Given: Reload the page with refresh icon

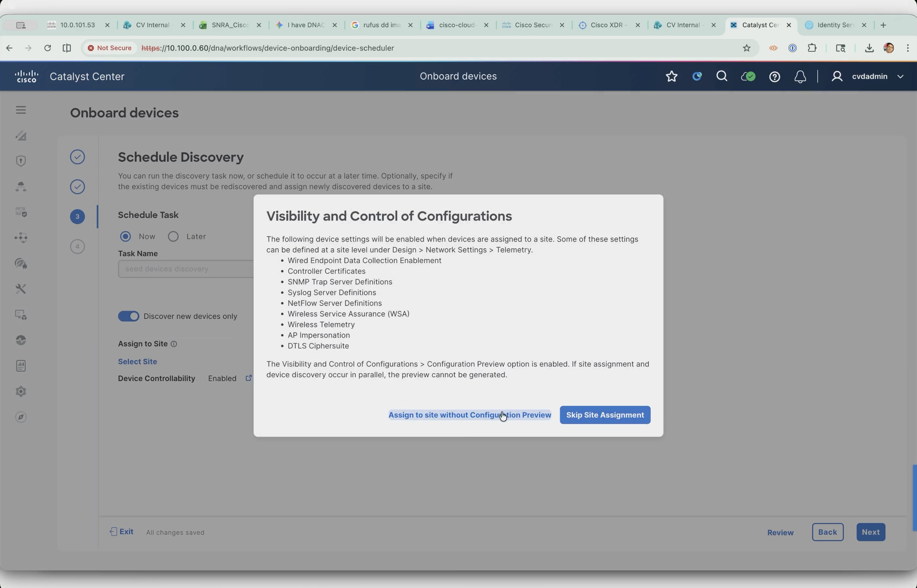Looking at the screenshot, I should [x=47, y=48].
